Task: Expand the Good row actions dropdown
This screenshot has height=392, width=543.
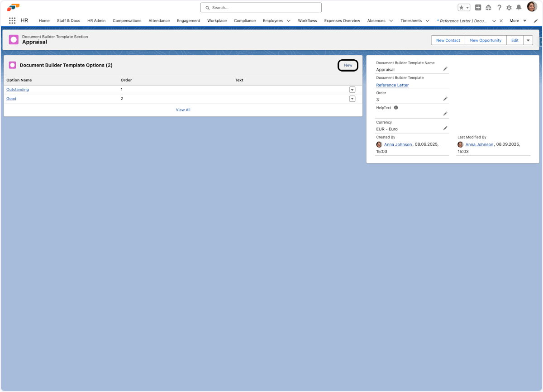Action: 352,99
